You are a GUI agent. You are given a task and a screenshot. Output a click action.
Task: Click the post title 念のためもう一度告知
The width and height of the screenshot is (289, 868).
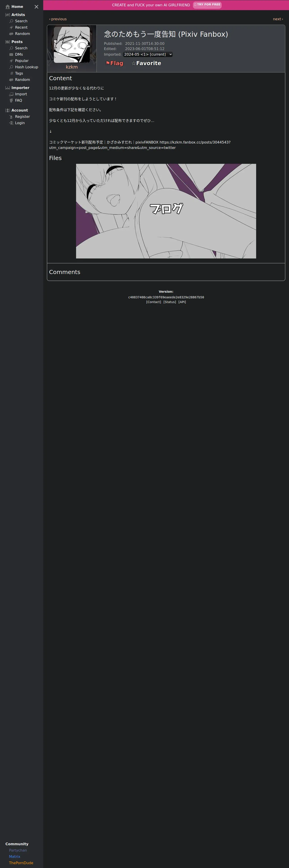[x=140, y=34]
